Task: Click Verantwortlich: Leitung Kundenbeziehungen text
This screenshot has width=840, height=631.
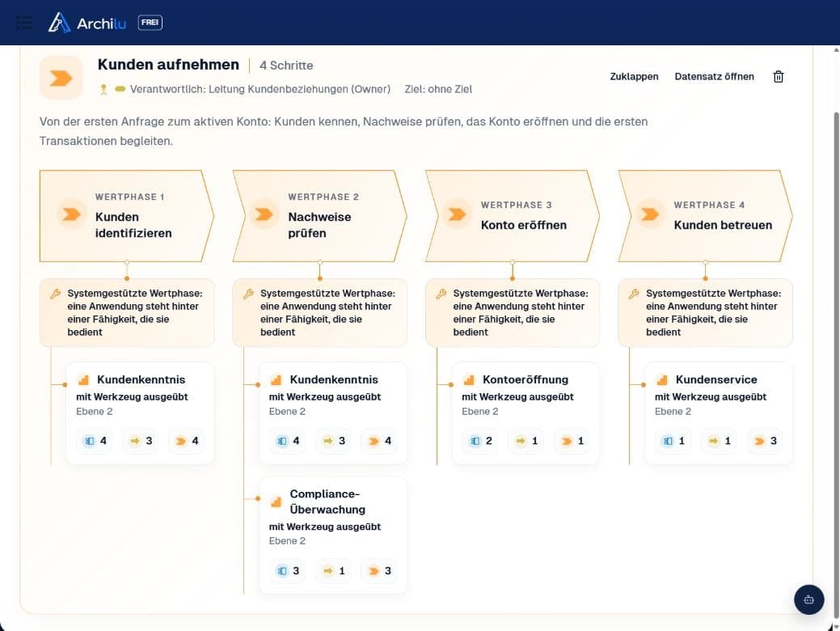Action: pos(260,90)
